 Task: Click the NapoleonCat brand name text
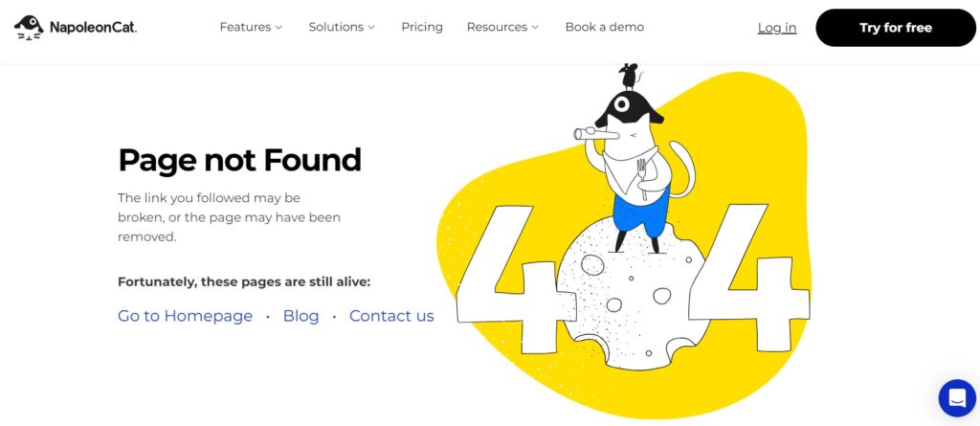[93, 28]
